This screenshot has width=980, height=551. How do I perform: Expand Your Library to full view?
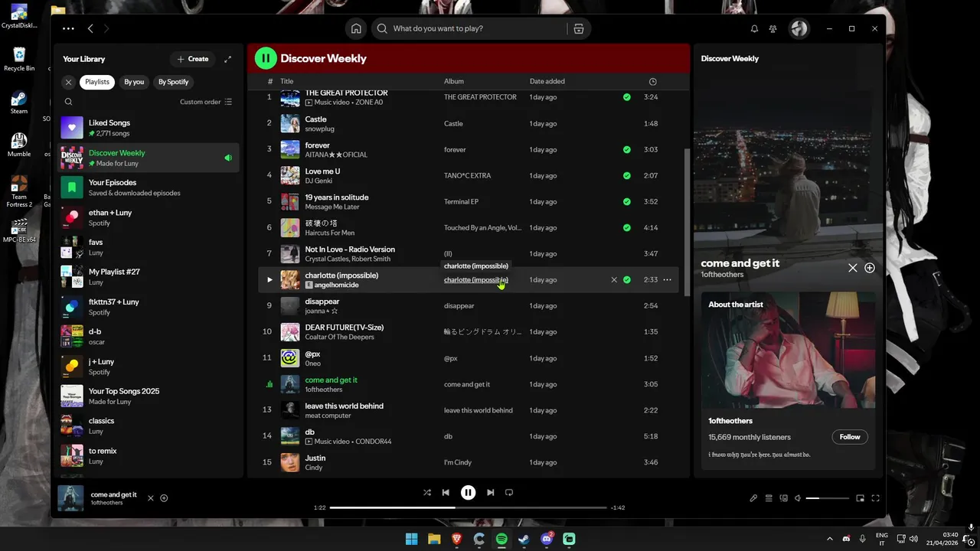point(227,59)
